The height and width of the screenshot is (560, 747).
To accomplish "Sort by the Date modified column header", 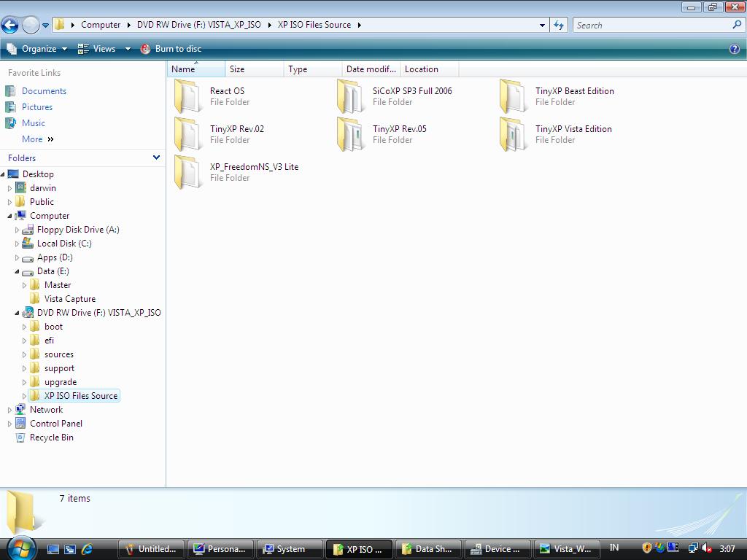I will 371,69.
